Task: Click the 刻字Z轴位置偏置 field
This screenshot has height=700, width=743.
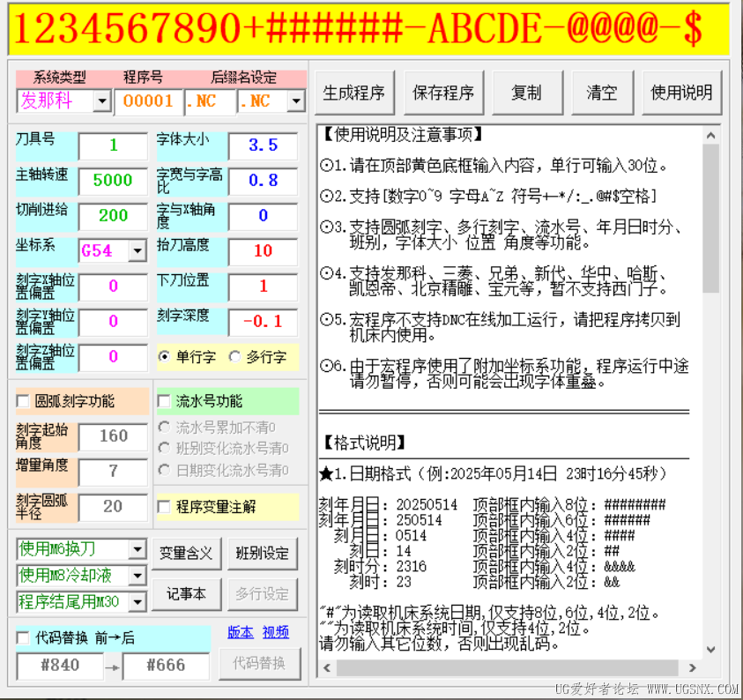Action: tap(113, 357)
